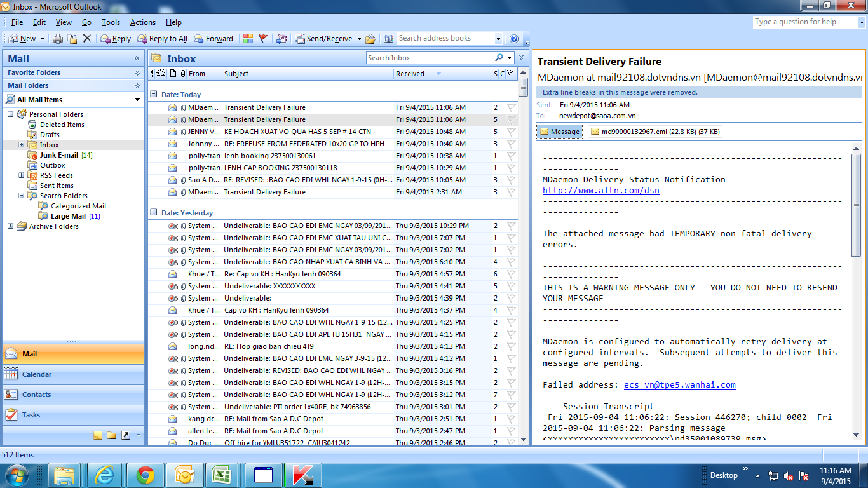Open the Actions menu

pos(143,22)
